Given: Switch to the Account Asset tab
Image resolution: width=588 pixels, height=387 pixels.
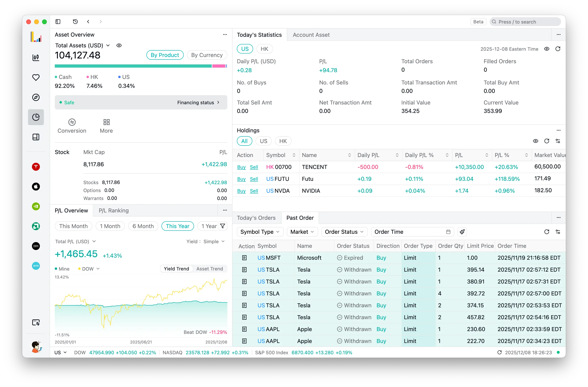Looking at the screenshot, I should click(311, 35).
